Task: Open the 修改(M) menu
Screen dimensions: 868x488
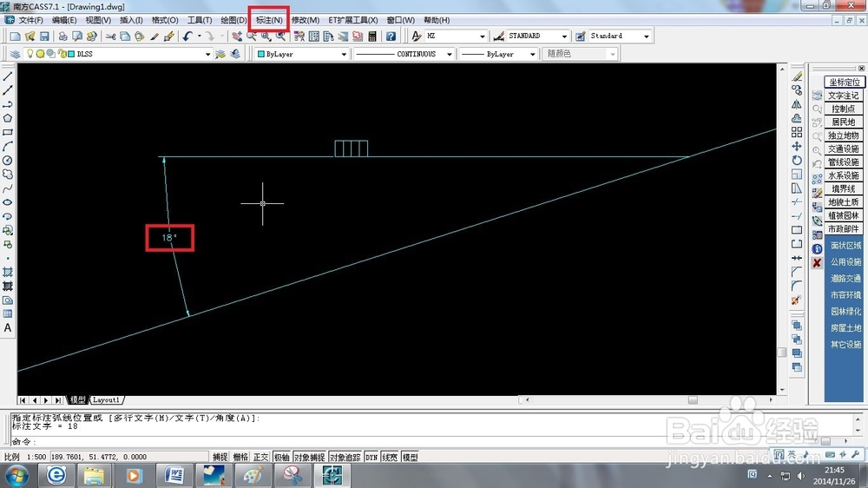Action: pos(305,20)
